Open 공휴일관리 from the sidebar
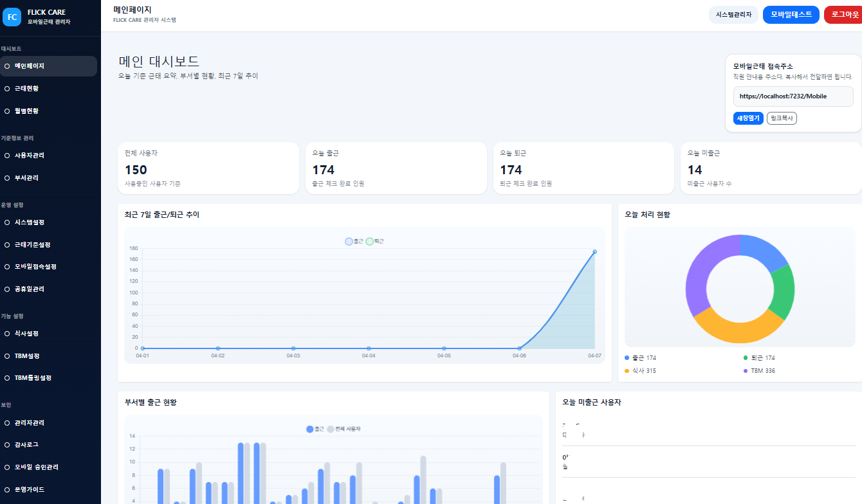This screenshot has height=504, width=862. (x=49, y=289)
